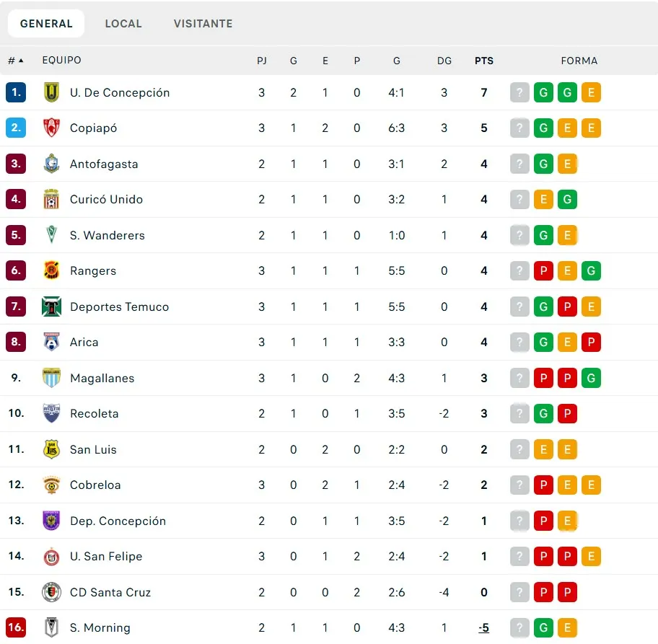Click Magallanes' green G form badge

coord(591,378)
